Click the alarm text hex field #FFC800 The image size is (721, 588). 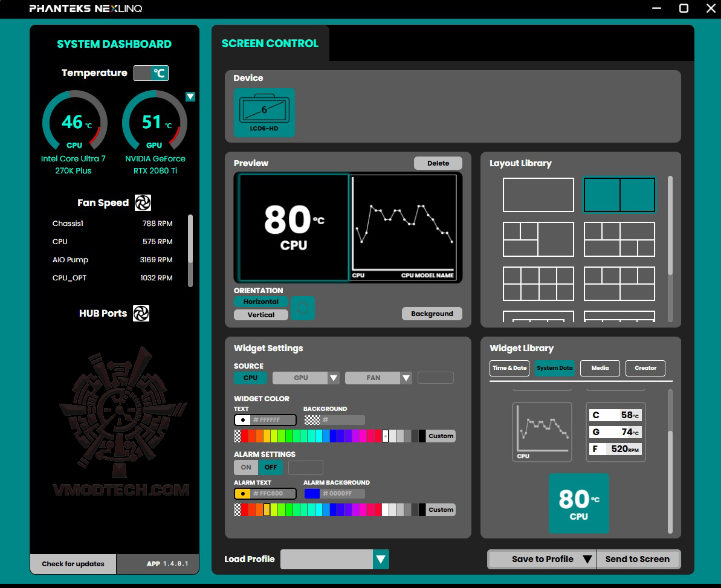pyautogui.click(x=274, y=494)
